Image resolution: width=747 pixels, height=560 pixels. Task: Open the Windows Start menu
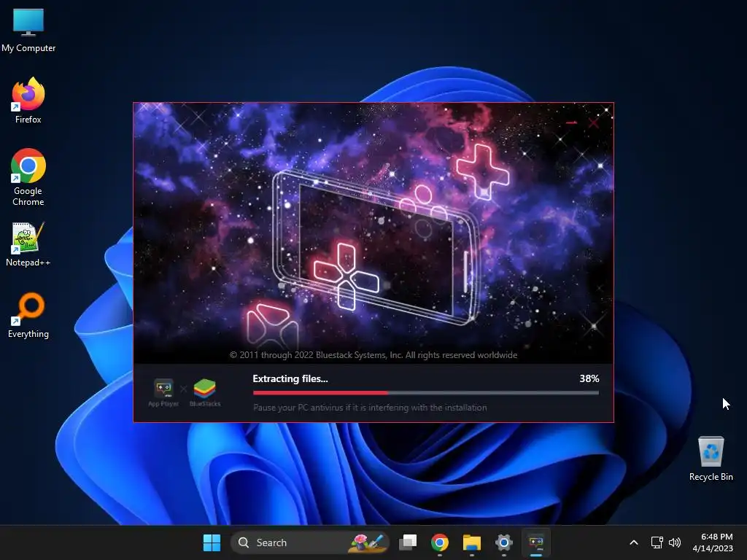[x=212, y=542]
